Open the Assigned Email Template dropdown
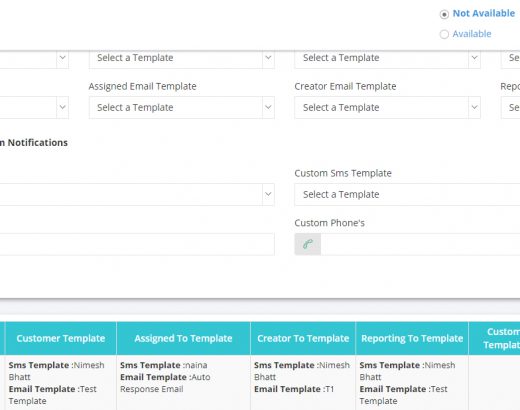The width and height of the screenshot is (520, 410). tap(182, 107)
